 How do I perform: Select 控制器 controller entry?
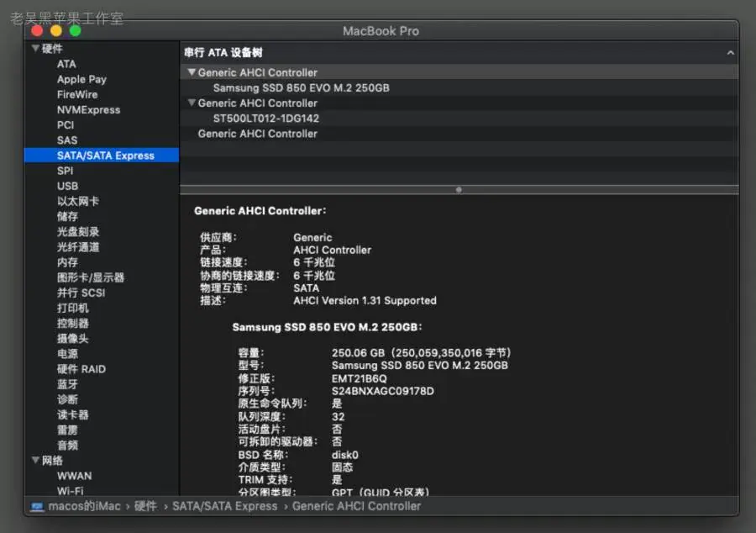pyautogui.click(x=73, y=323)
